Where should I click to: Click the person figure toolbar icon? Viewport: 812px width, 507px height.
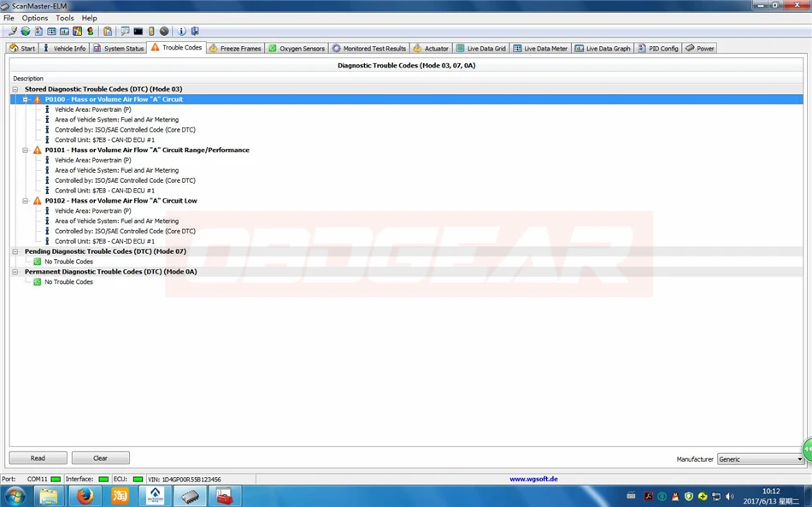pyautogui.click(x=90, y=32)
